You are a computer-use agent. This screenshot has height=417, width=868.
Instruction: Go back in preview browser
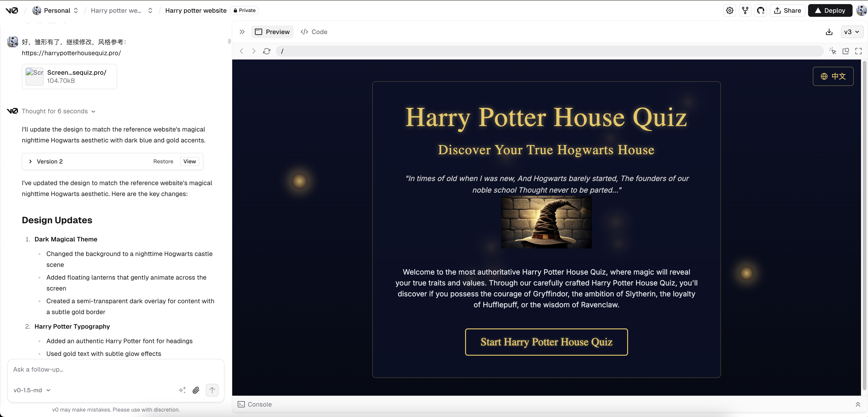tap(241, 51)
